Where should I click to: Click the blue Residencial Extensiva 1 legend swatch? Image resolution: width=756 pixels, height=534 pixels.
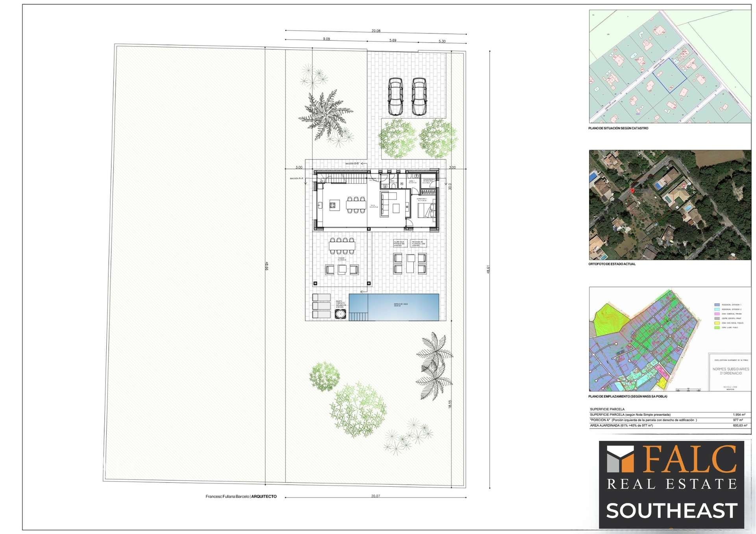717,305
